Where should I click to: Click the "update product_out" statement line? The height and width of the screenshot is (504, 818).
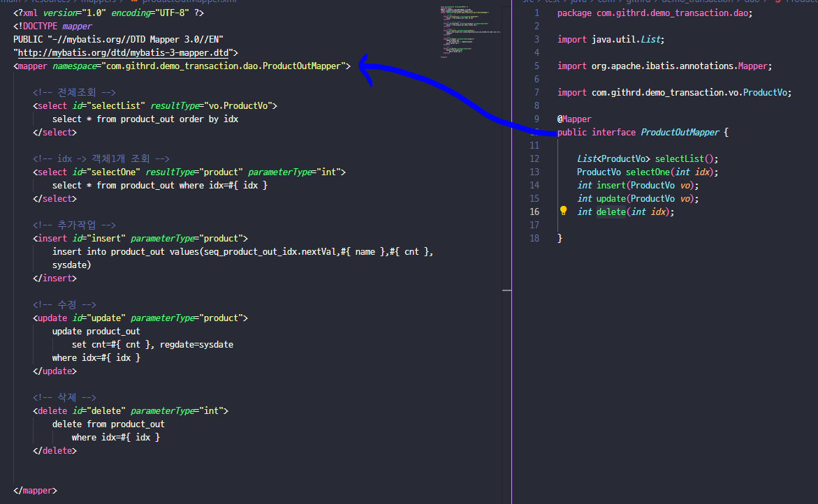(x=96, y=331)
